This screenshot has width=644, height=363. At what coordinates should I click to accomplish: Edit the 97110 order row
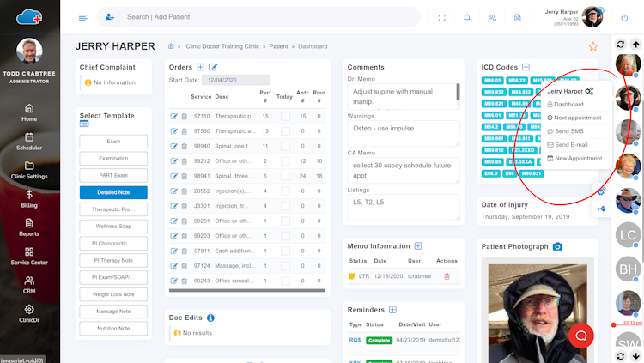174,116
